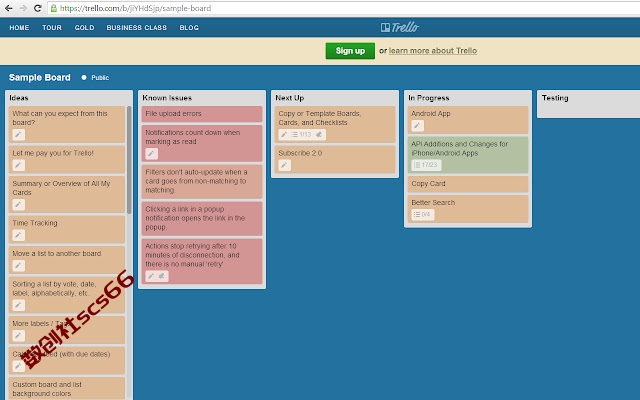
Task: Open the HOME menu item
Action: (19, 28)
